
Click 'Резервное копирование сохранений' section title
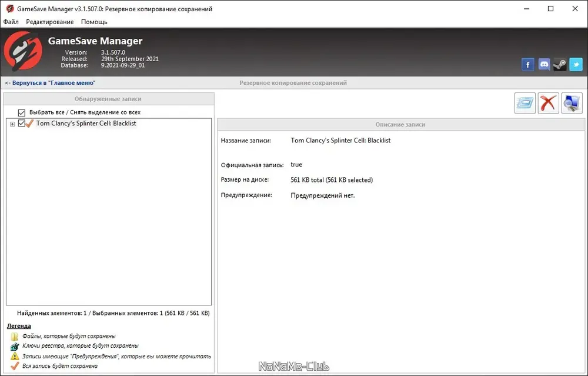(293, 82)
